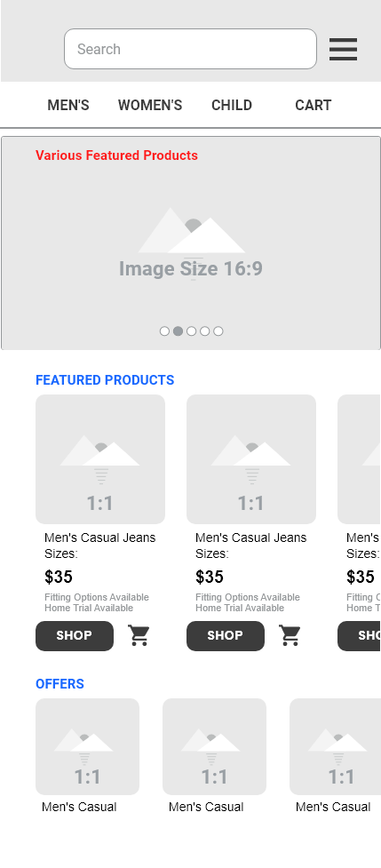Open the hamburger menu icon

point(343,49)
